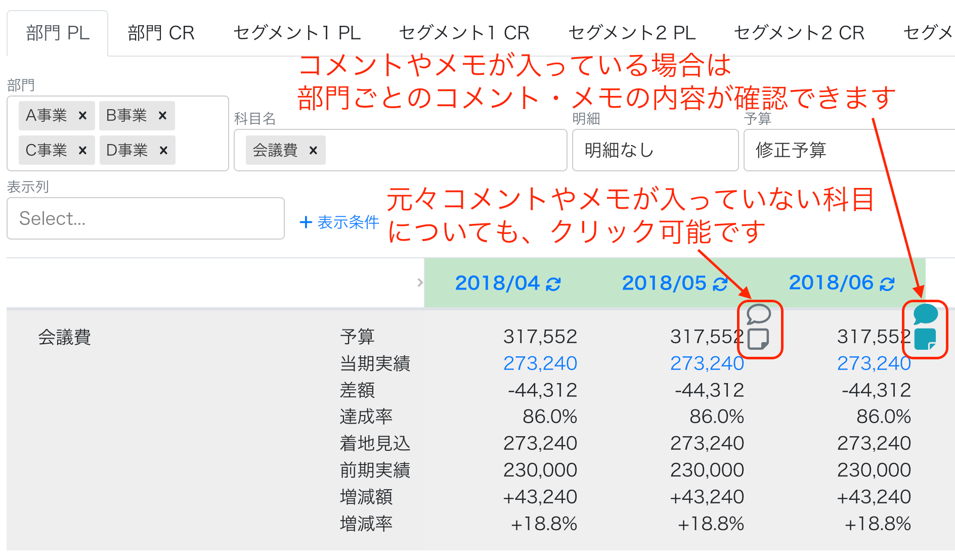Viewport: 955px width, 560px height.
Task: Expand the columns using the chevron arrow
Action: click(x=420, y=283)
